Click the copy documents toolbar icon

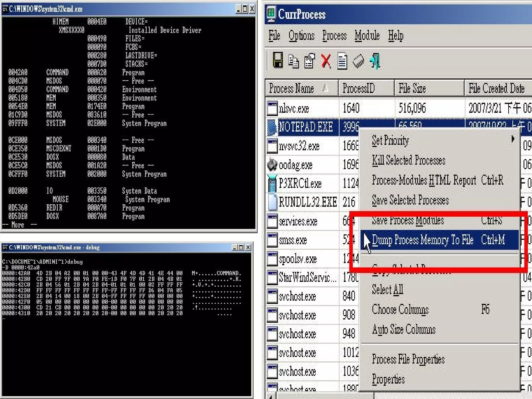pos(294,62)
